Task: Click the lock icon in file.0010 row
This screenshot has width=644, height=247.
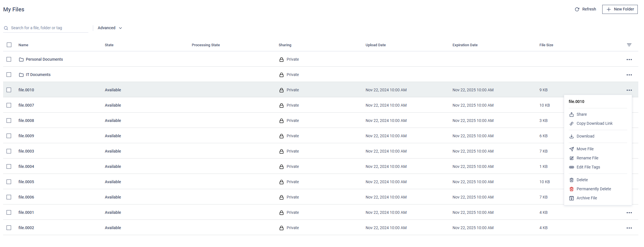Action: (x=282, y=90)
